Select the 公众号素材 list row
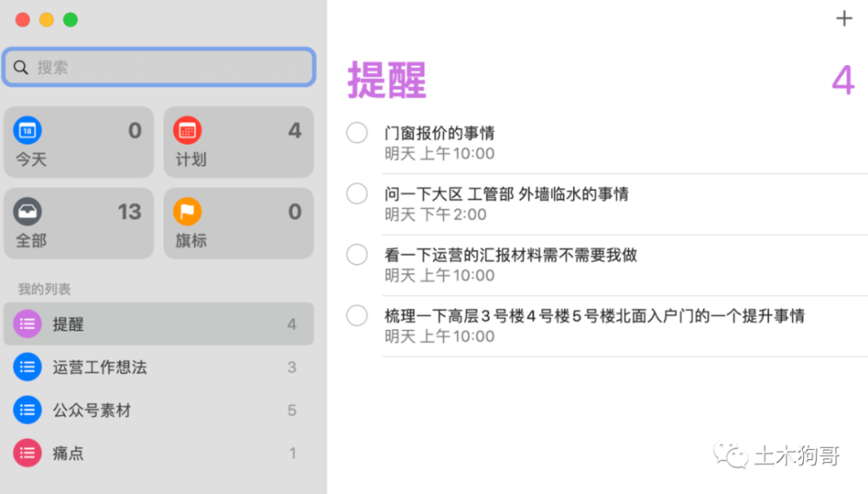 [159, 410]
